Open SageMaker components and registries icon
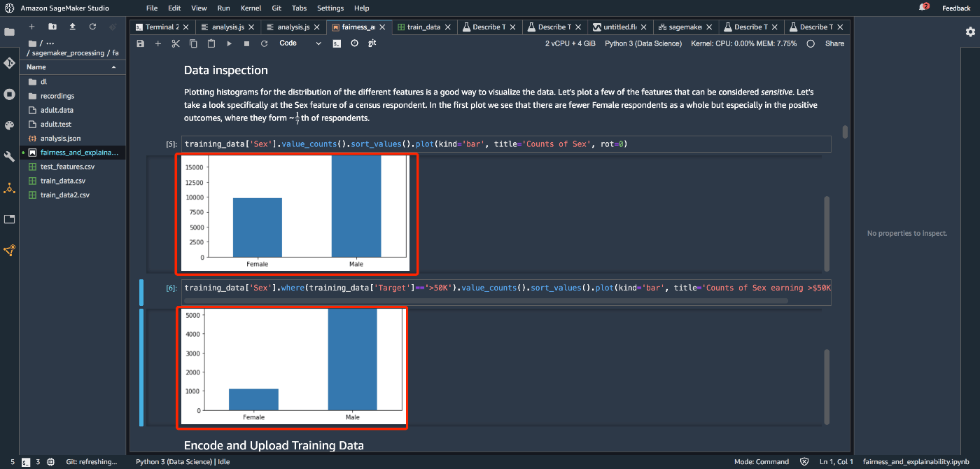This screenshot has height=469, width=980. [9, 188]
